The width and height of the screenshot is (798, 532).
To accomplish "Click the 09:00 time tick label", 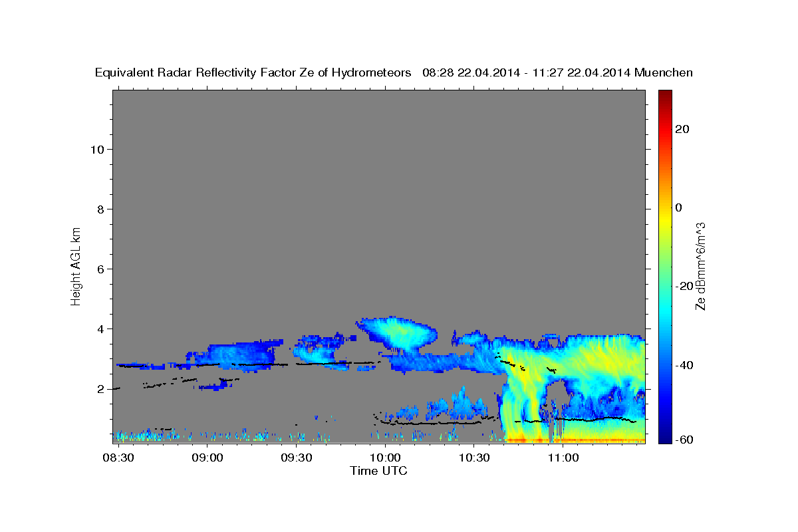I will (x=207, y=458).
